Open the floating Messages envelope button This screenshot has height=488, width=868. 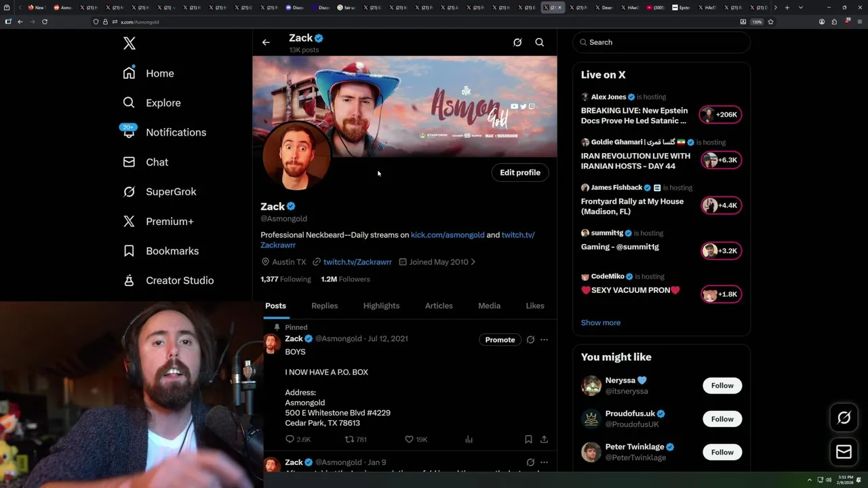(844, 451)
